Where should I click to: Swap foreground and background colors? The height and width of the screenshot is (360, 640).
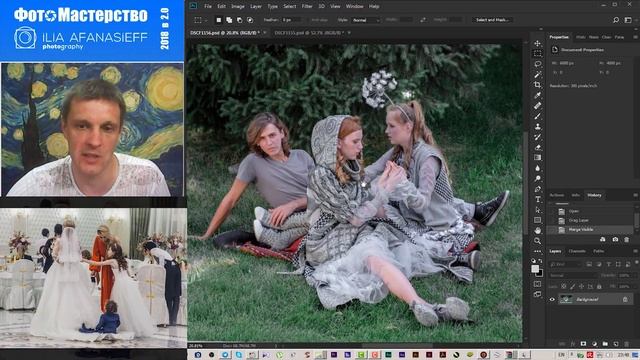tap(540, 261)
